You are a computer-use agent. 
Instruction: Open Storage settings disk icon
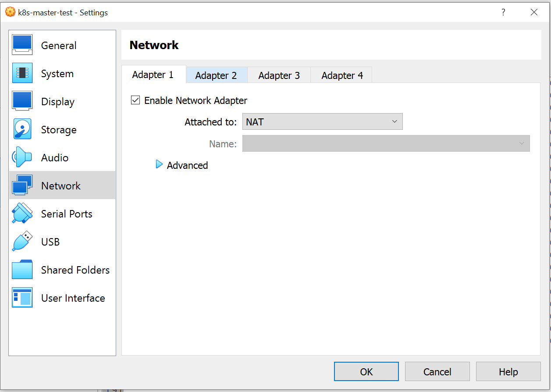coord(22,129)
